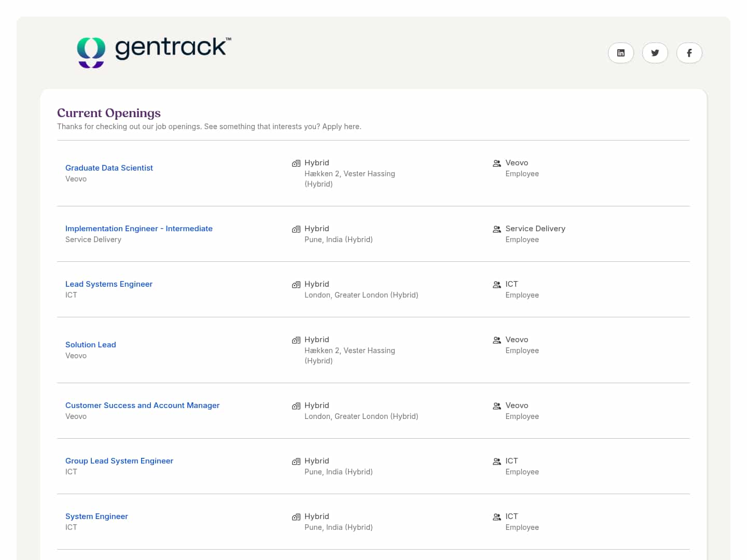Click the building icon in the System Engineer row

click(296, 517)
